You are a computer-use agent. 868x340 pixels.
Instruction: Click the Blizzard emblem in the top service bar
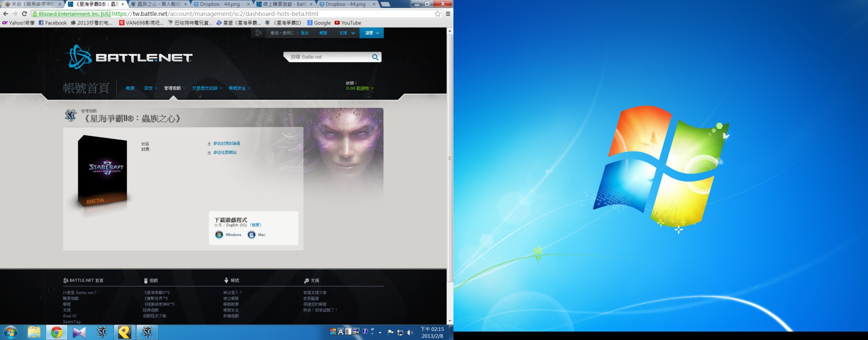pyautogui.click(x=258, y=33)
